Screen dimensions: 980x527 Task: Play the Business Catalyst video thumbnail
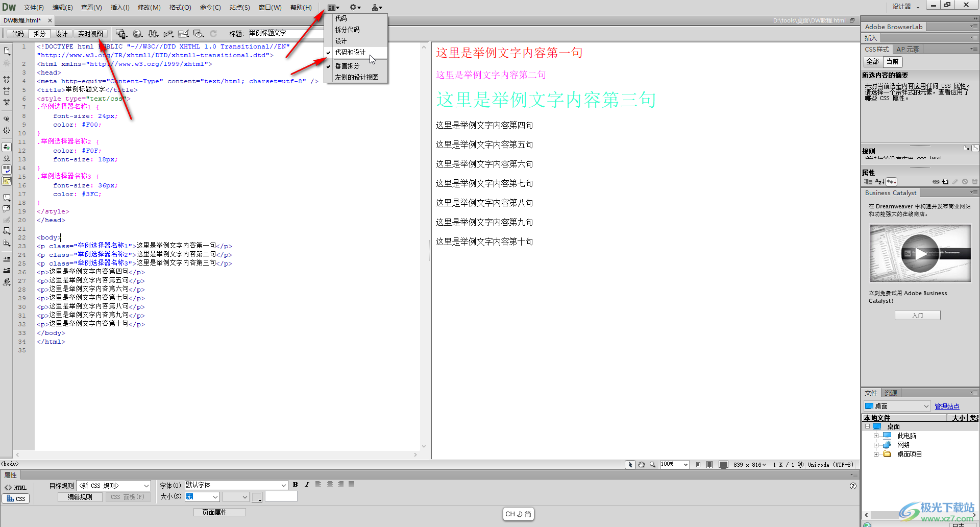tap(920, 253)
